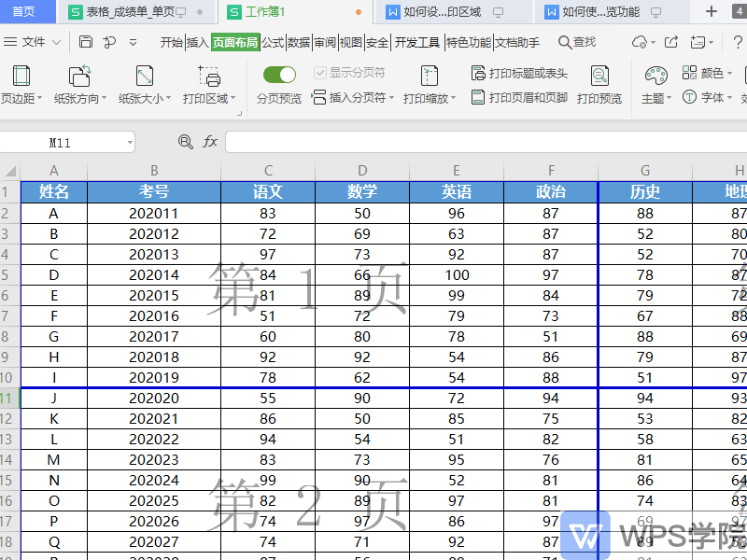Click the formula bar input field
This screenshot has height=560, width=747.
pyautogui.click(x=373, y=141)
